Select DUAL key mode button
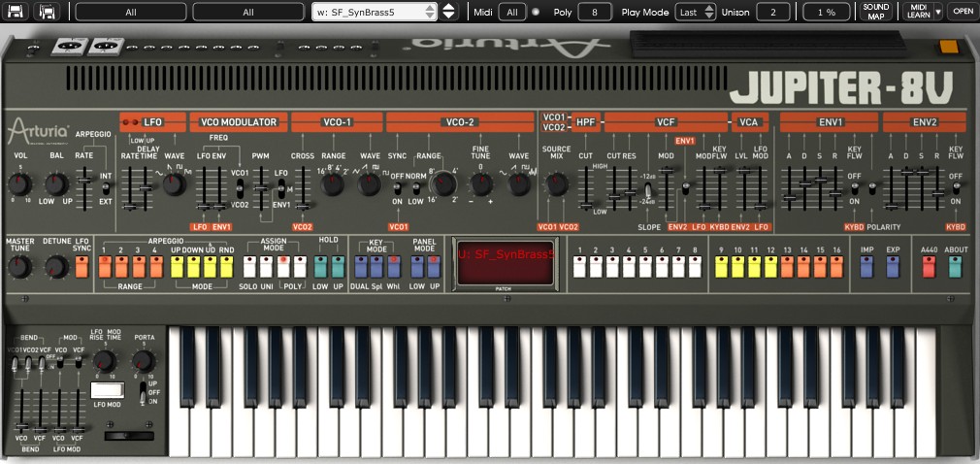The height and width of the screenshot is (464, 980). 361,266
